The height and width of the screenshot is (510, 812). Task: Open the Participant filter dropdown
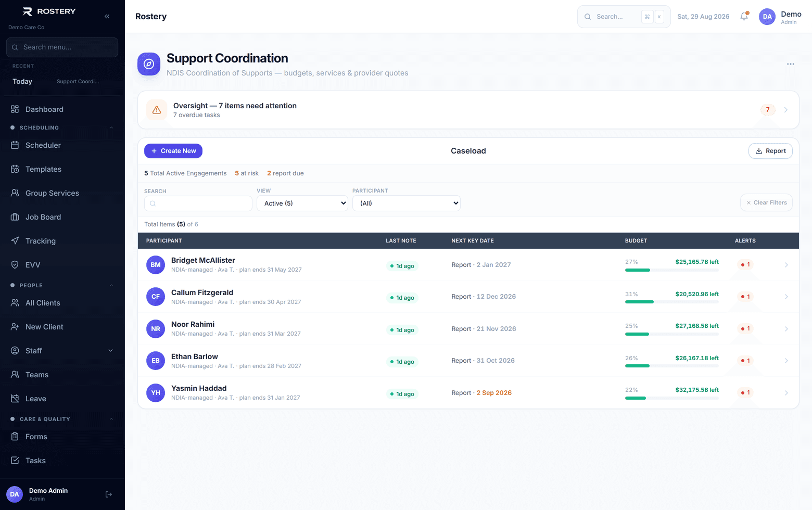tap(407, 203)
